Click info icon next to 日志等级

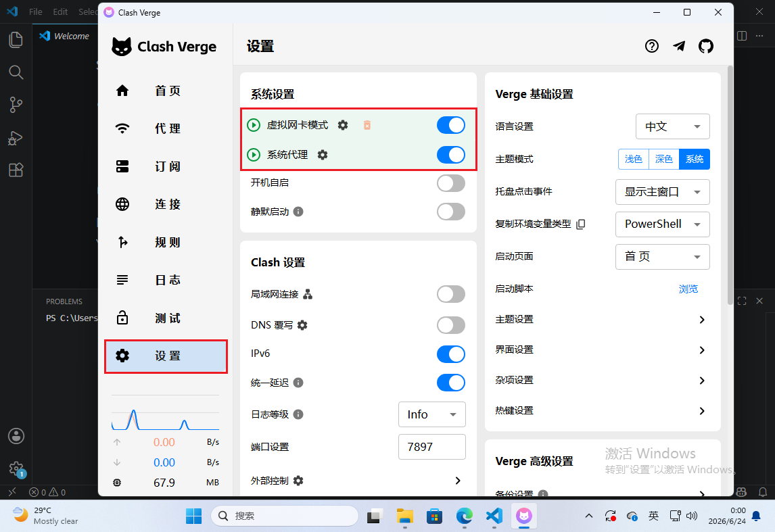[298, 414]
